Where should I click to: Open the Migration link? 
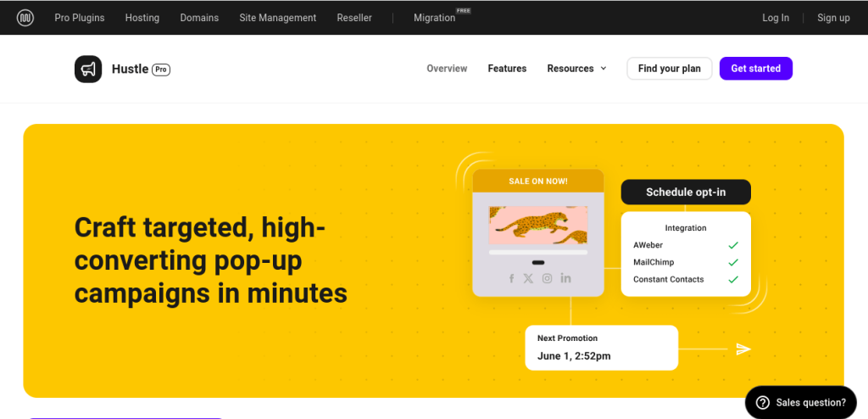coord(435,18)
